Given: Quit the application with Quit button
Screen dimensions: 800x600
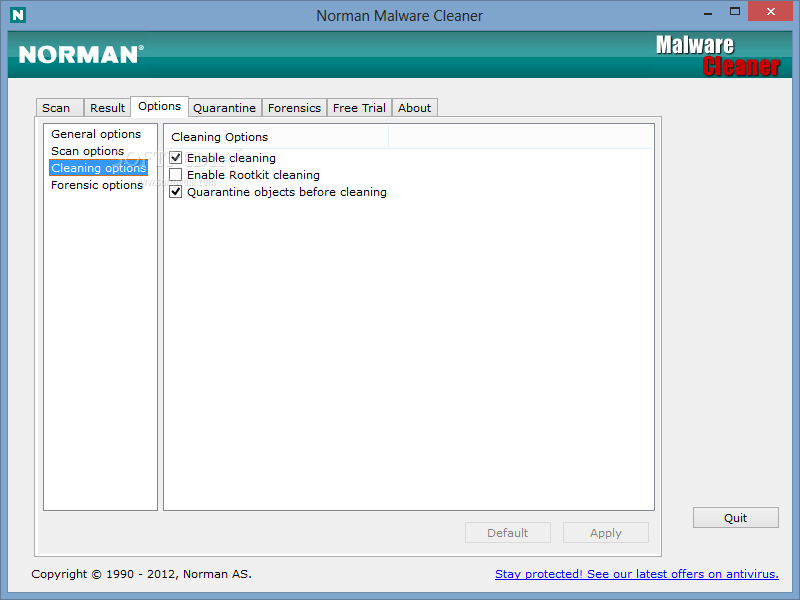Looking at the screenshot, I should [x=735, y=518].
